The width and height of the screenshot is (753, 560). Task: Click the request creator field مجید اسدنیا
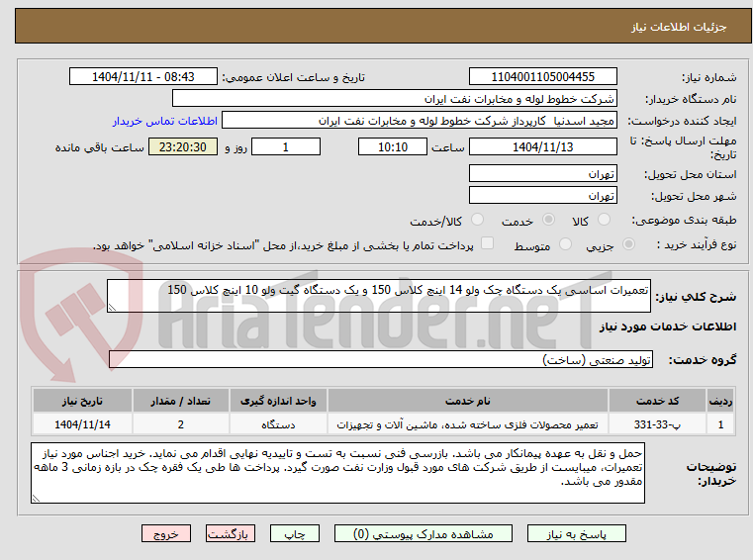[x=419, y=121]
